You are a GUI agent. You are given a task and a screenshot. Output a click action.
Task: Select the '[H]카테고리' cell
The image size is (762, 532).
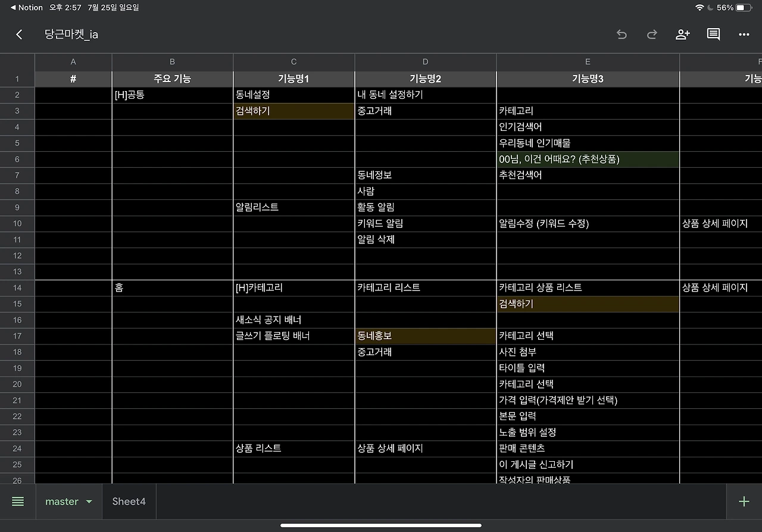[x=294, y=288]
